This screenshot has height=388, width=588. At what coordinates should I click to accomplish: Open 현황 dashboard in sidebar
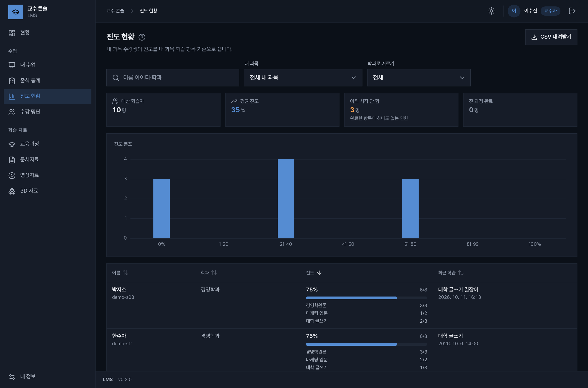point(48,33)
